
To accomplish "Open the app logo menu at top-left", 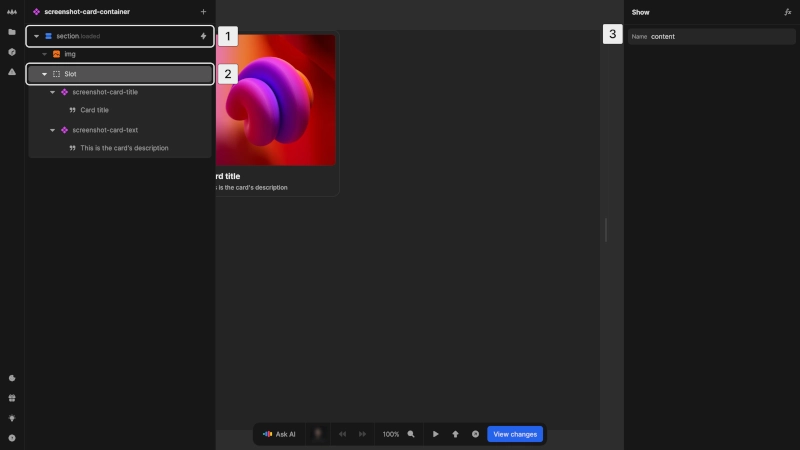I will [12, 12].
